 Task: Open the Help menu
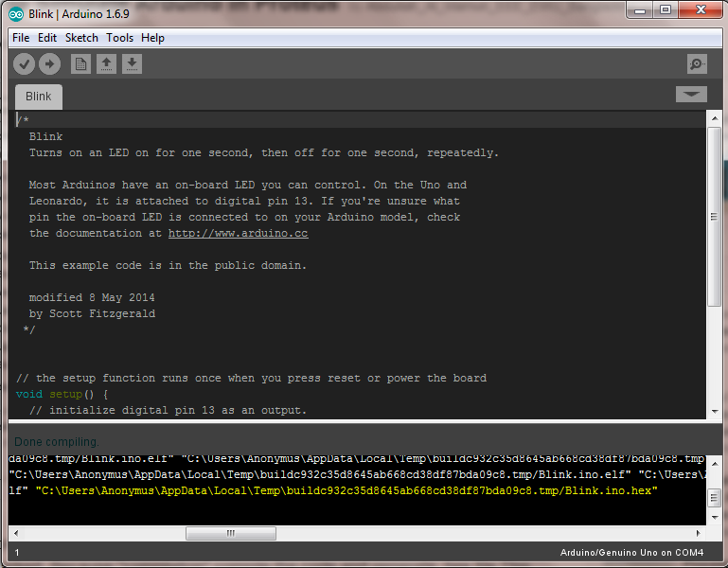[x=152, y=38]
